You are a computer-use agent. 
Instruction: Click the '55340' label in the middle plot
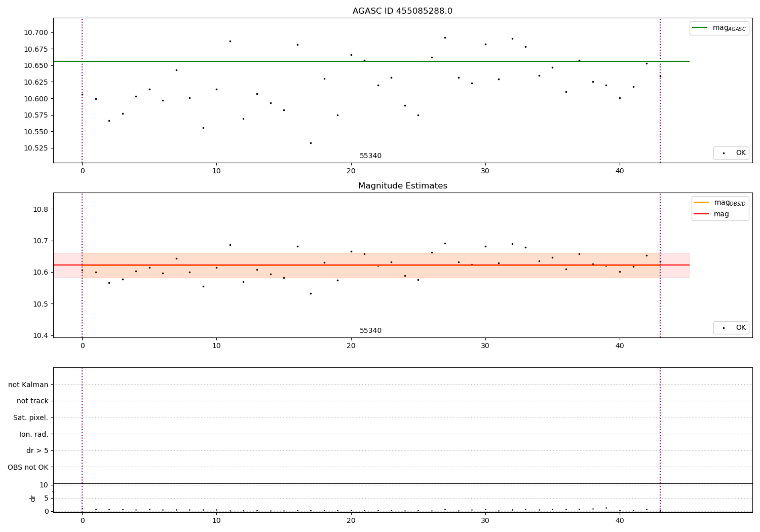tap(370, 330)
